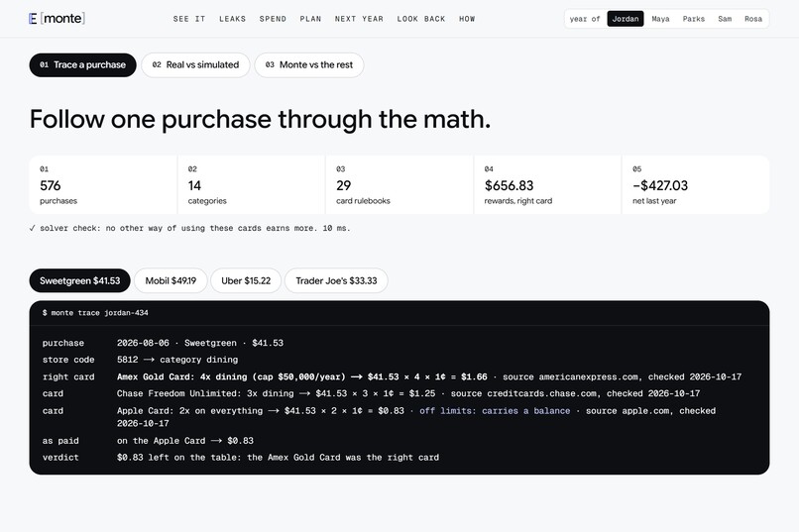799x532 pixels.
Task: Select the Sweetgreen $41.53 purchase
Action: coord(80,280)
